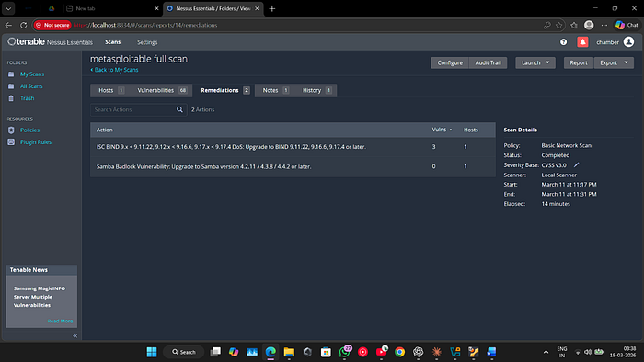Image resolution: width=644 pixels, height=362 pixels.
Task: Click the Policies shield icon
Action: [x=11, y=130]
